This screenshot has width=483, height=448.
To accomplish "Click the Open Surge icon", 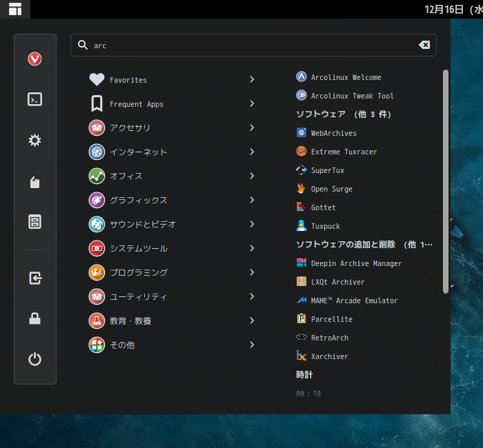I will pyautogui.click(x=302, y=188).
